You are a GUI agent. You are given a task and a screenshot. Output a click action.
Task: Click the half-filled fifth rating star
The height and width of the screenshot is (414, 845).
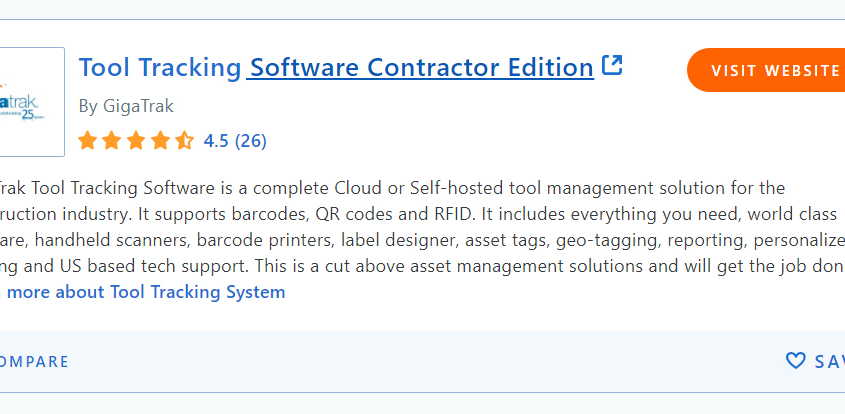[184, 141]
